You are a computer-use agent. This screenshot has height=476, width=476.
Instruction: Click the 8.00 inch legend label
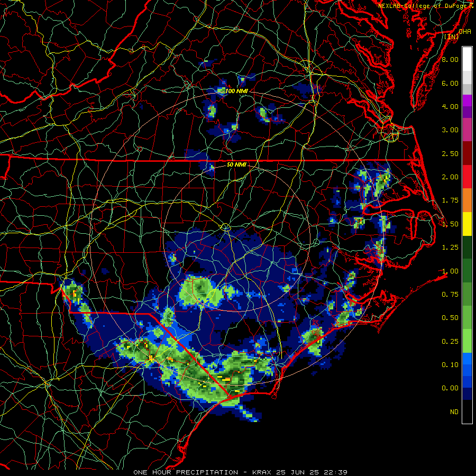point(450,59)
